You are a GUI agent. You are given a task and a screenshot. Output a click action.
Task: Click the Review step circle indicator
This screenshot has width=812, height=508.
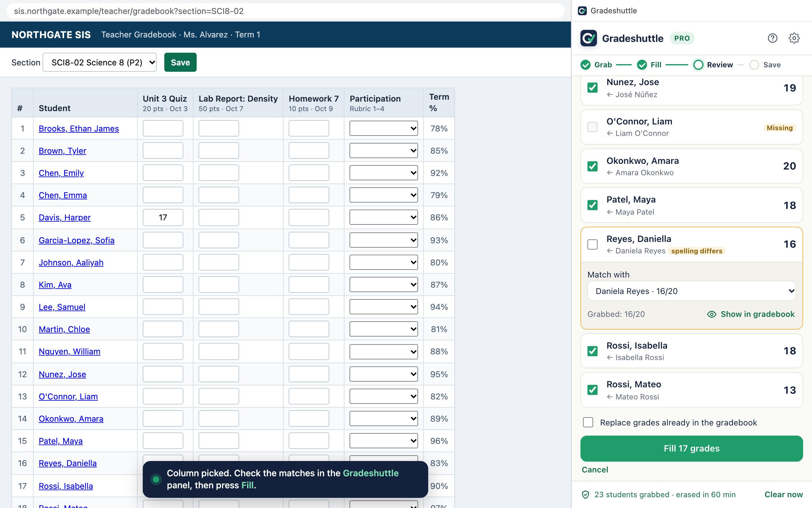coord(698,65)
